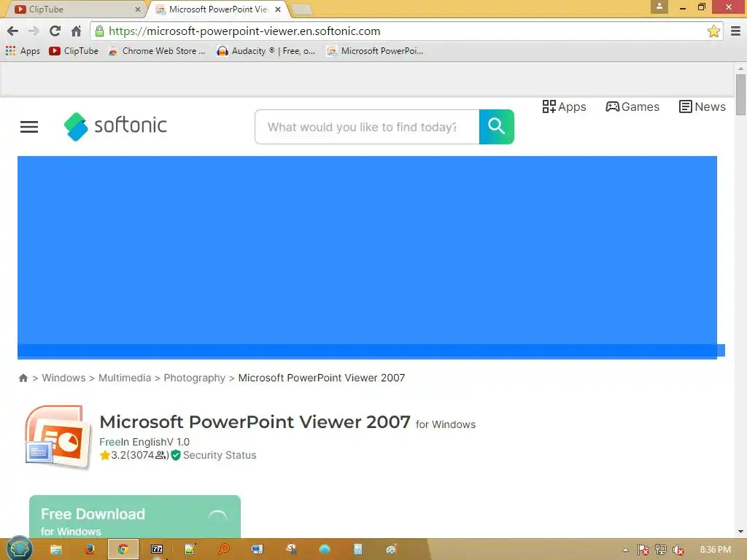Open Chrome's main menu icon
This screenshot has width=747, height=560.
[x=735, y=31]
